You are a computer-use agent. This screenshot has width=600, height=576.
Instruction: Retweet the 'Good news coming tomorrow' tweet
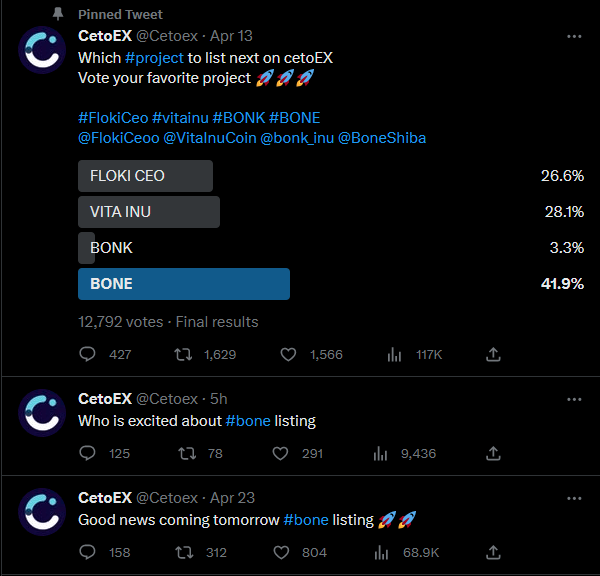click(184, 552)
